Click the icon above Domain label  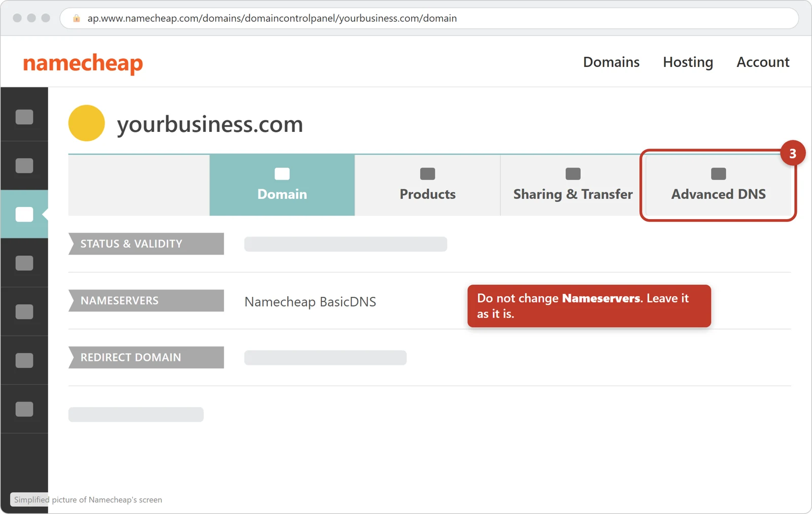click(282, 174)
